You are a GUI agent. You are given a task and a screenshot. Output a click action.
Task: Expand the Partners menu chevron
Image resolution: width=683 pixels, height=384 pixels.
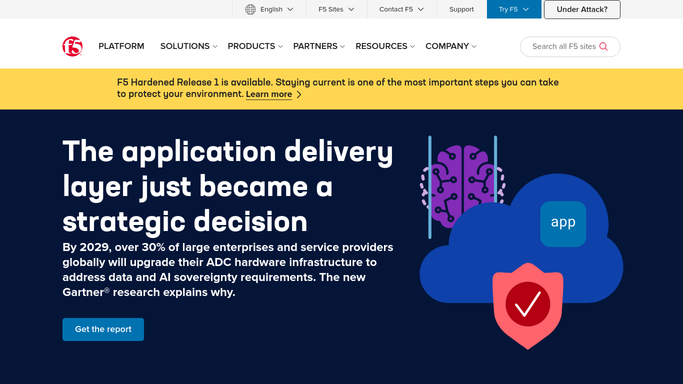coord(342,47)
